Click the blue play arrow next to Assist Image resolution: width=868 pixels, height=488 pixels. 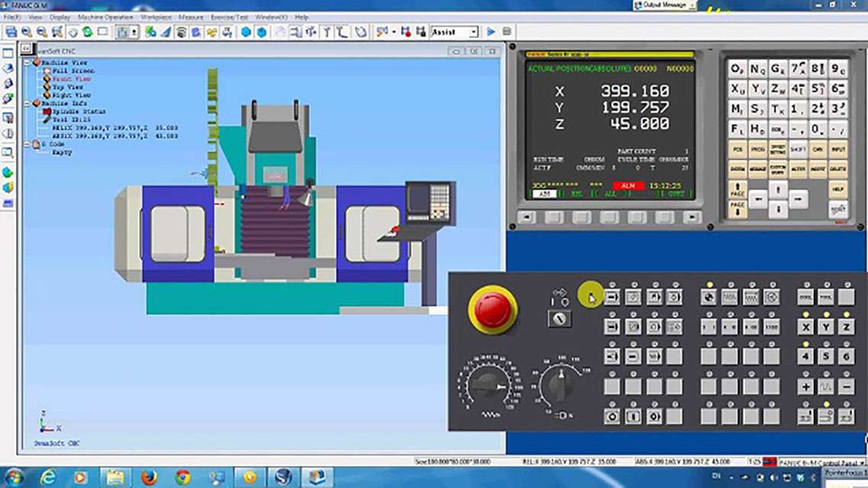click(491, 32)
